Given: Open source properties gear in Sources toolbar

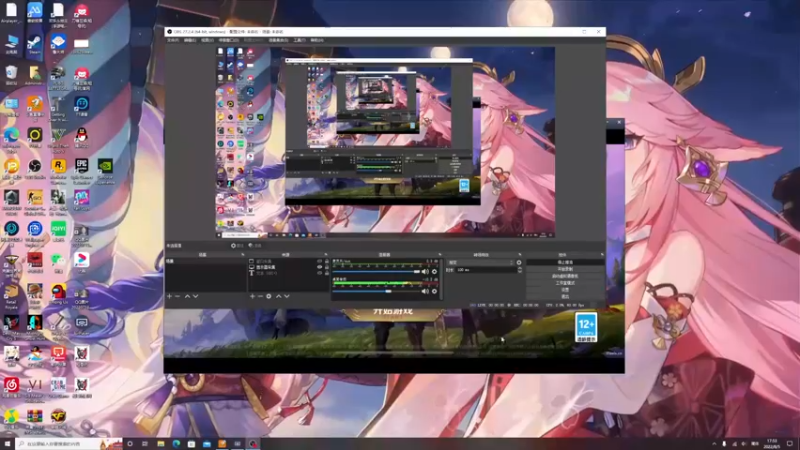Looking at the screenshot, I should click(269, 296).
